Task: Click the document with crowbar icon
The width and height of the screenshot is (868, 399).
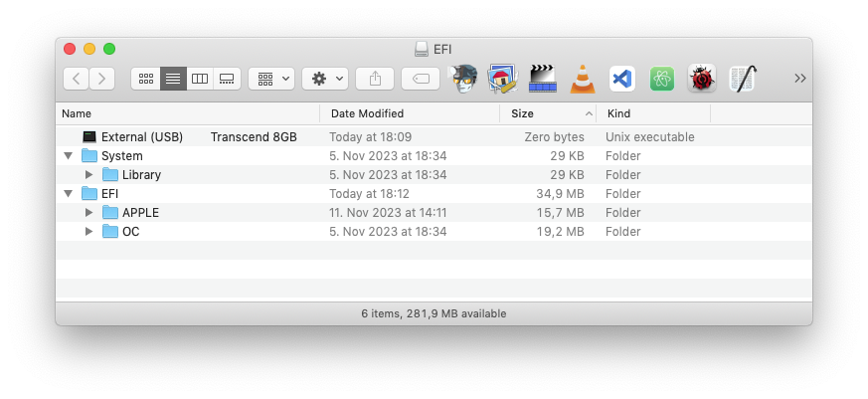Action: [742, 78]
